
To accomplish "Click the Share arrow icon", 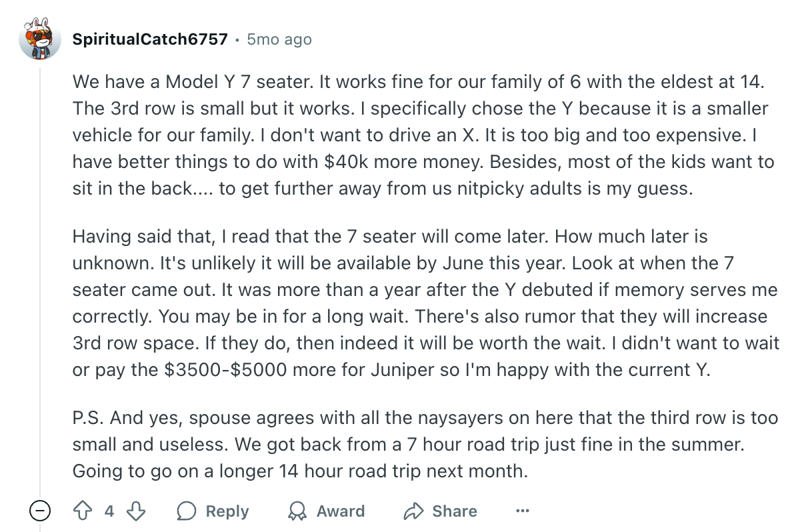I will point(414,511).
